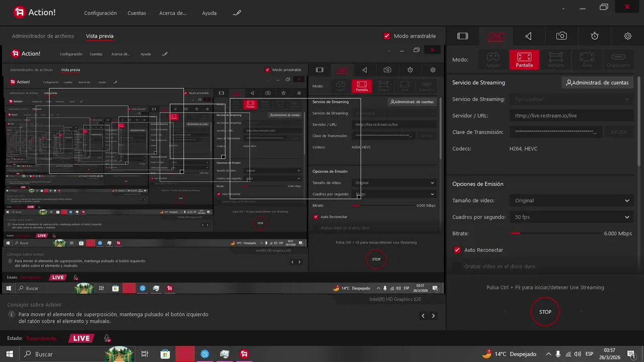Image resolution: width=644 pixels, height=362 pixels.
Task: Open the Cuadros por segundo dropdown
Action: [572, 217]
